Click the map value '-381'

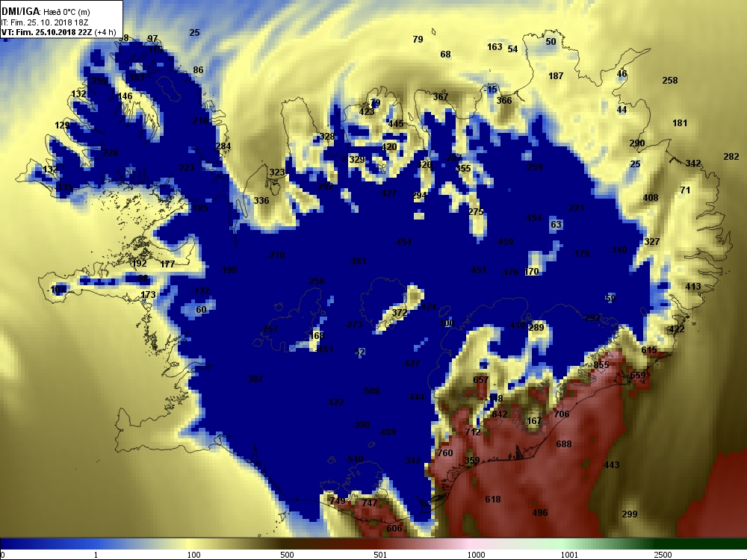(357, 261)
